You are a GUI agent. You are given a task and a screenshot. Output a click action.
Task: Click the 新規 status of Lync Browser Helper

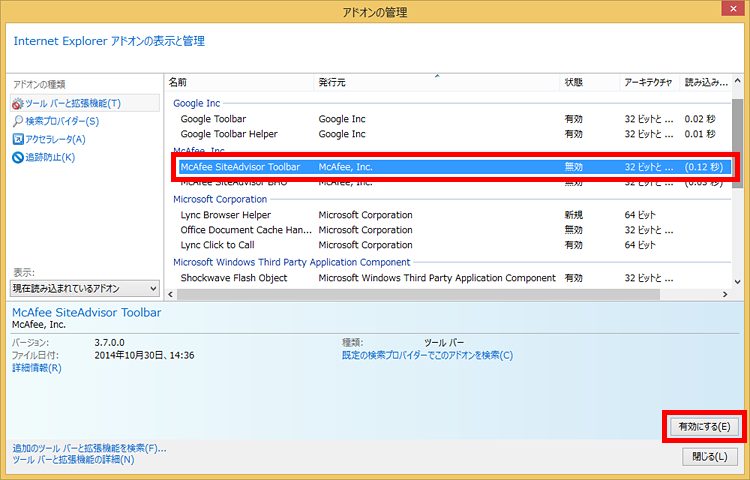pyautogui.click(x=574, y=215)
